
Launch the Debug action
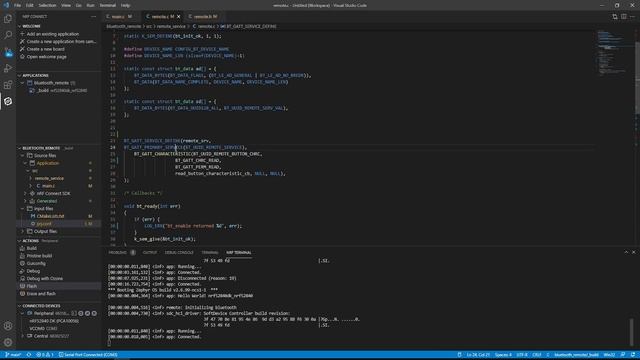[x=33, y=271]
